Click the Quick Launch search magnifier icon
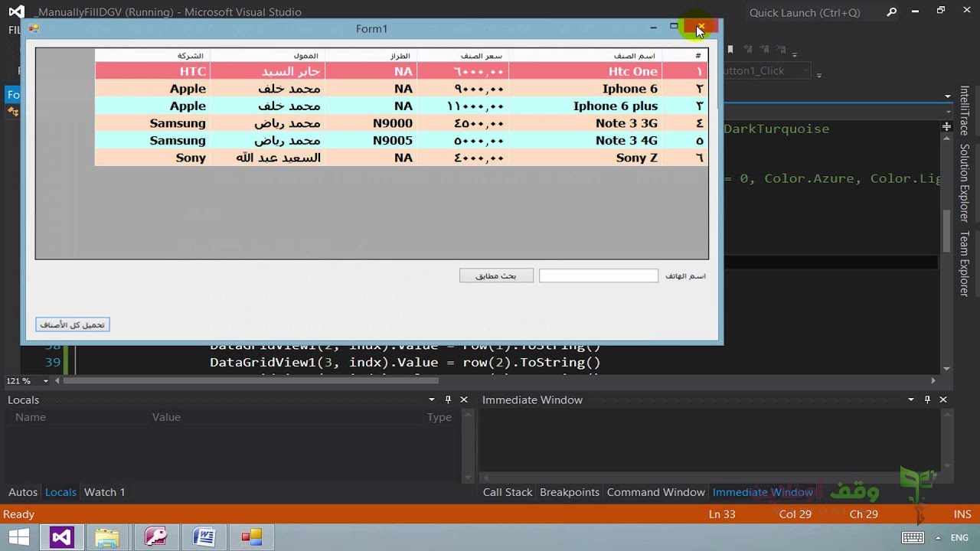Viewport: 980px width, 551px height. [x=891, y=12]
